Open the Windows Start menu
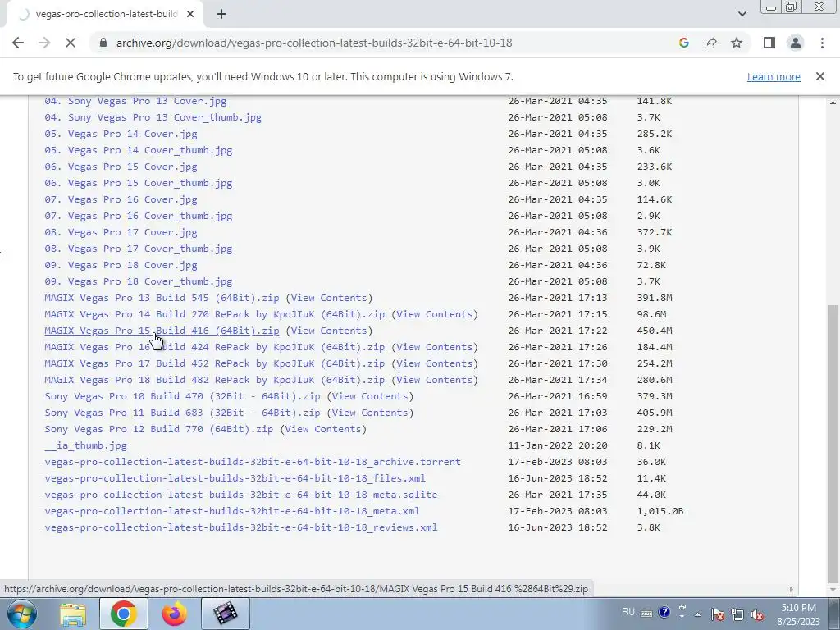Viewport: 840px width, 630px height. tap(22, 614)
